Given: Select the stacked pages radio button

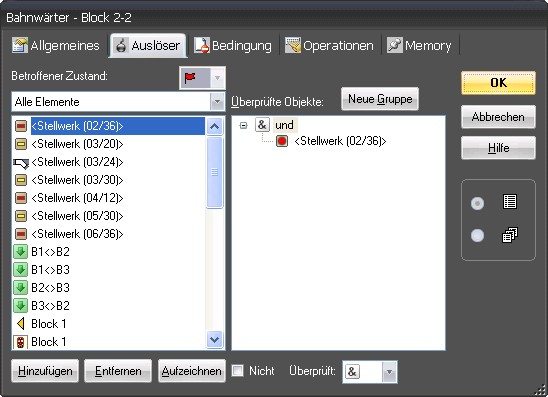Looking at the screenshot, I should pos(477,235).
